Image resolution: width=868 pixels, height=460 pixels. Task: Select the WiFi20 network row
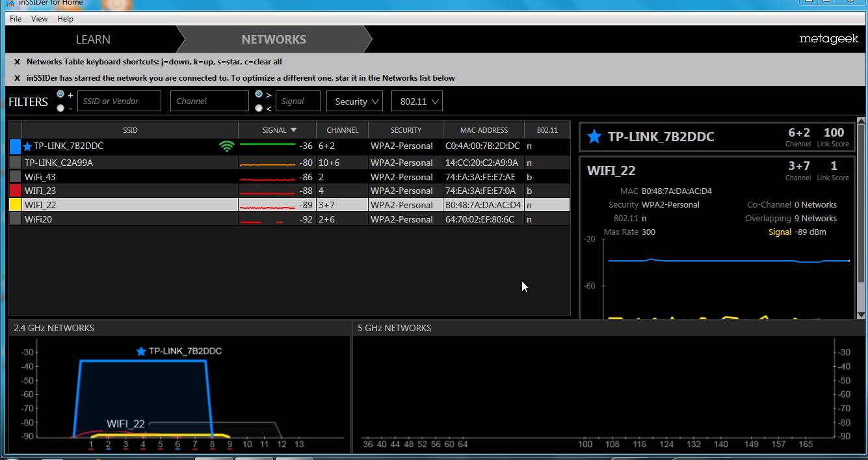point(289,219)
